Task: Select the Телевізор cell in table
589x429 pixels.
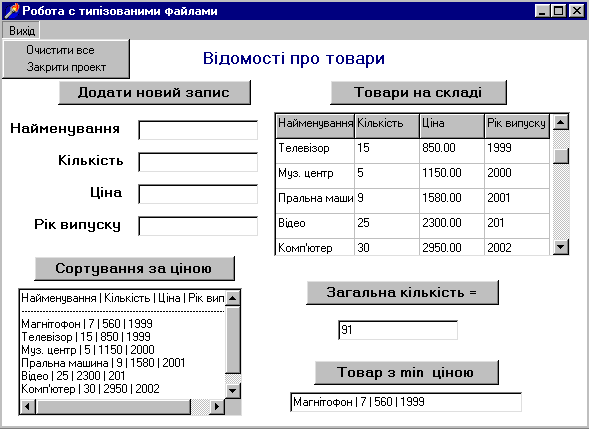Action: tap(315, 151)
